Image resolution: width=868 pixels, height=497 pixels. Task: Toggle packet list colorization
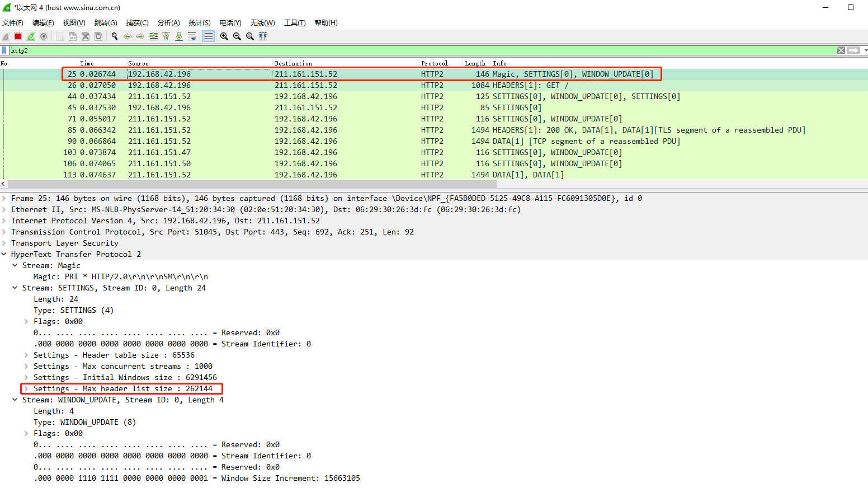209,36
